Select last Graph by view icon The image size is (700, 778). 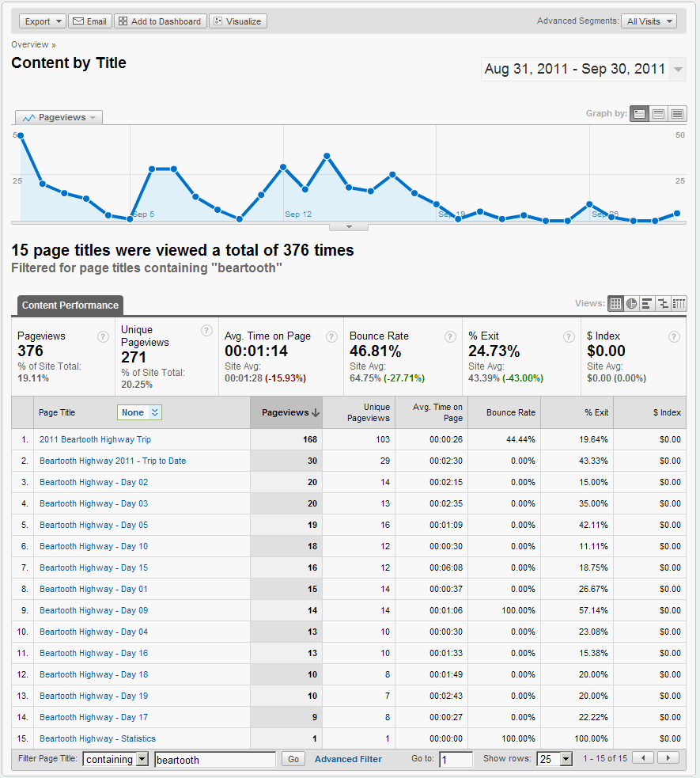(x=677, y=114)
